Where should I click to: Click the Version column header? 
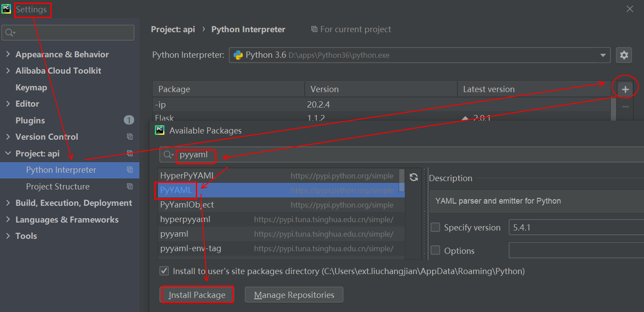click(x=381, y=89)
